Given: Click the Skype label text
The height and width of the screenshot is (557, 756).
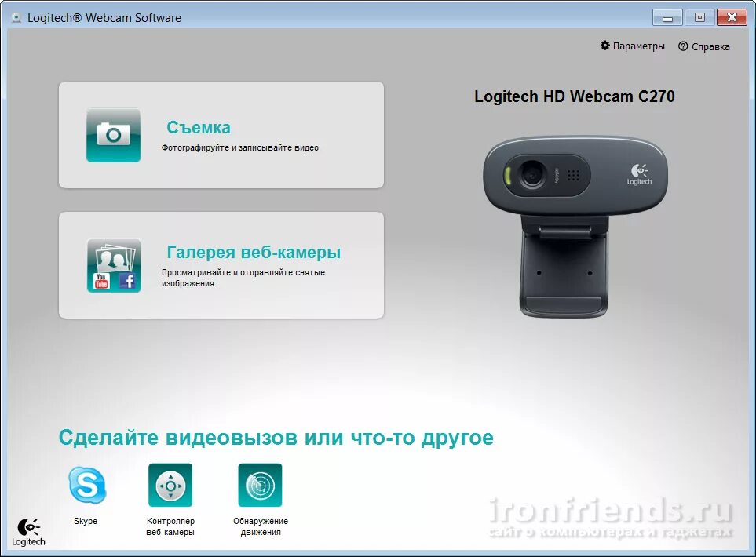Looking at the screenshot, I should [x=86, y=520].
